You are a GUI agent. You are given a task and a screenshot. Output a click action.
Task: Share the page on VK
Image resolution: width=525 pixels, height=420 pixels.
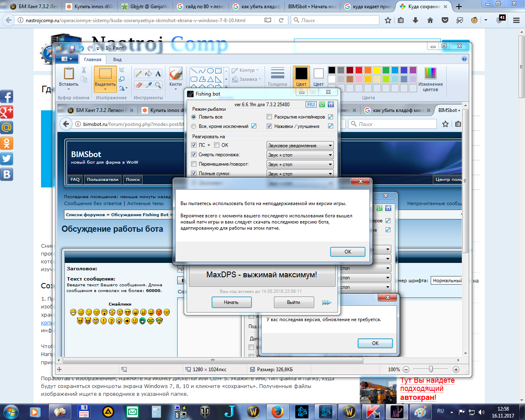point(7,174)
